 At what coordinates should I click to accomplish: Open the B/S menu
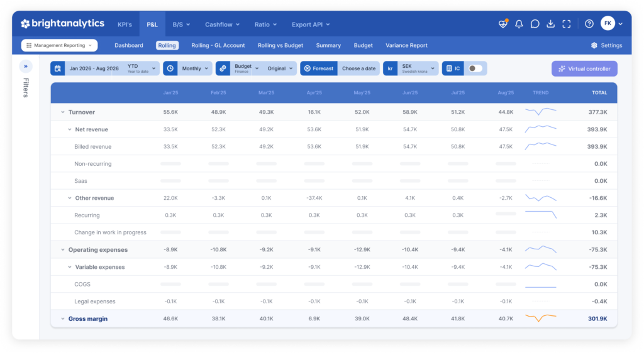point(181,24)
